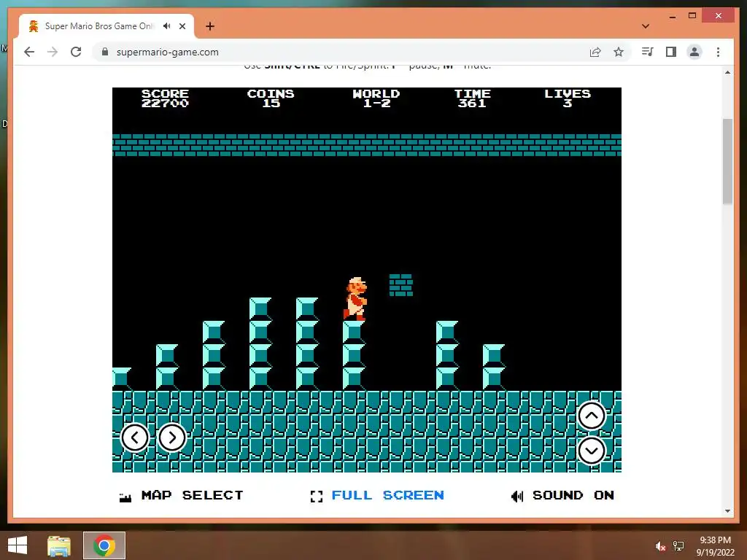Click the browser forward arrow
Image resolution: width=747 pixels, height=560 pixels.
click(x=53, y=52)
